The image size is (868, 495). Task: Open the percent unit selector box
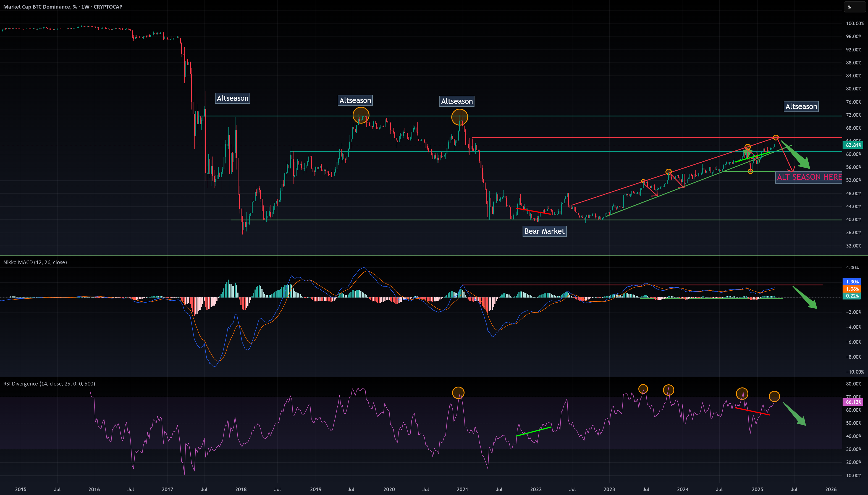point(855,7)
